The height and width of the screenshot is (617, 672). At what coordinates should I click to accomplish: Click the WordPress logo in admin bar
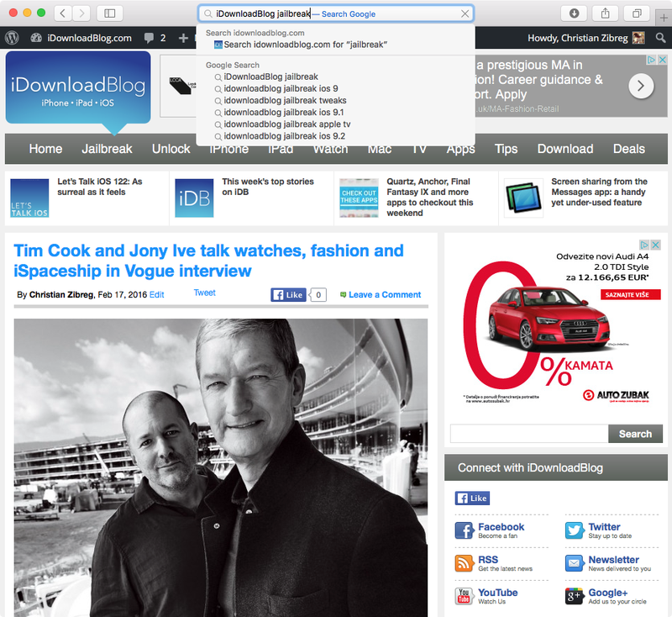coord(12,38)
